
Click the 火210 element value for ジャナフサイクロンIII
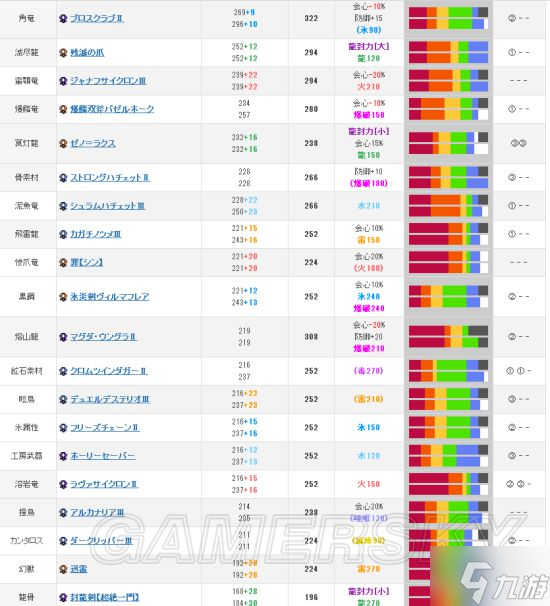pyautogui.click(x=369, y=87)
